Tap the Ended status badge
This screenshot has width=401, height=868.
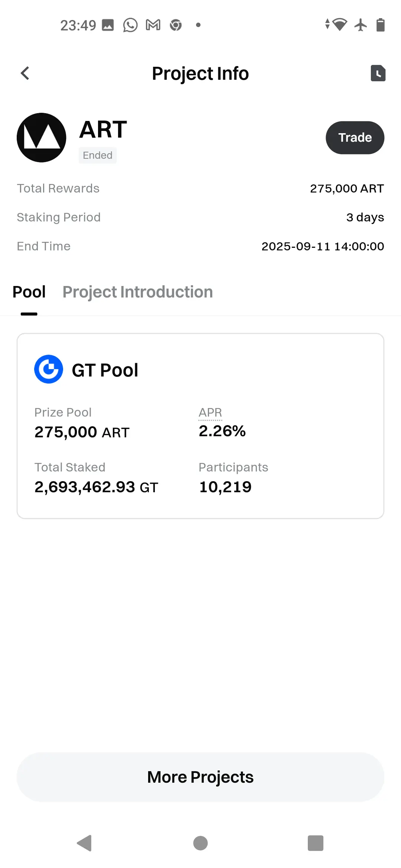[x=98, y=155]
